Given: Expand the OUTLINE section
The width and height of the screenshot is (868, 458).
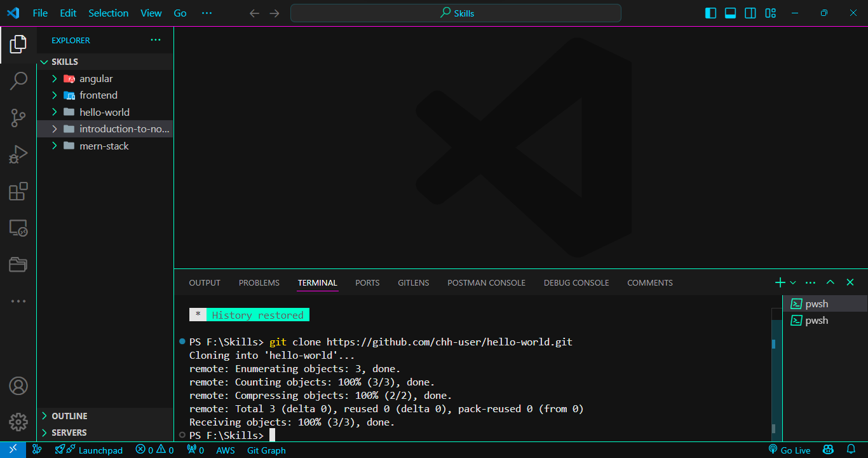Looking at the screenshot, I should click(x=69, y=416).
